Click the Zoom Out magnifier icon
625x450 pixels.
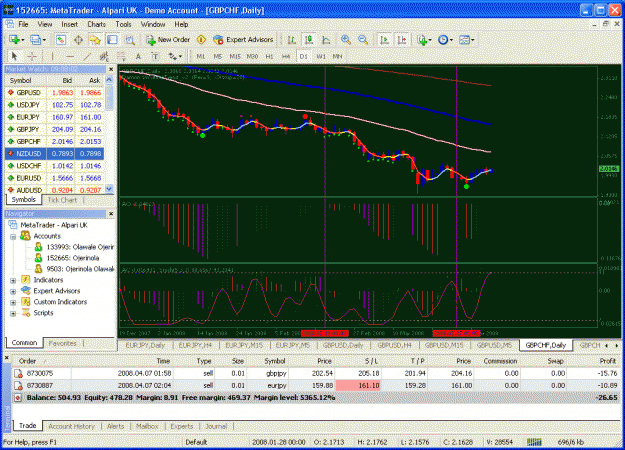363,39
